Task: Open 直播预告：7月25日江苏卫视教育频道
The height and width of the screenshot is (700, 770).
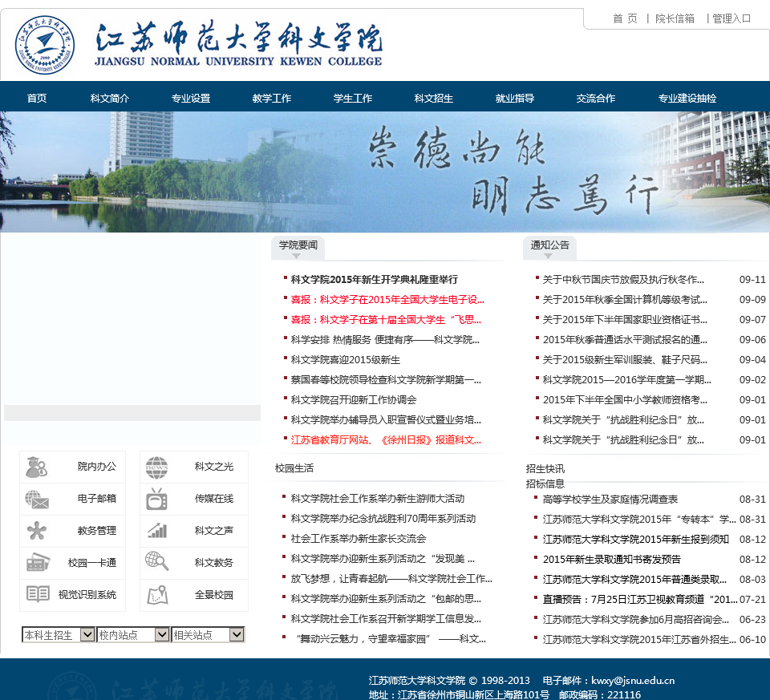Action: [639, 599]
